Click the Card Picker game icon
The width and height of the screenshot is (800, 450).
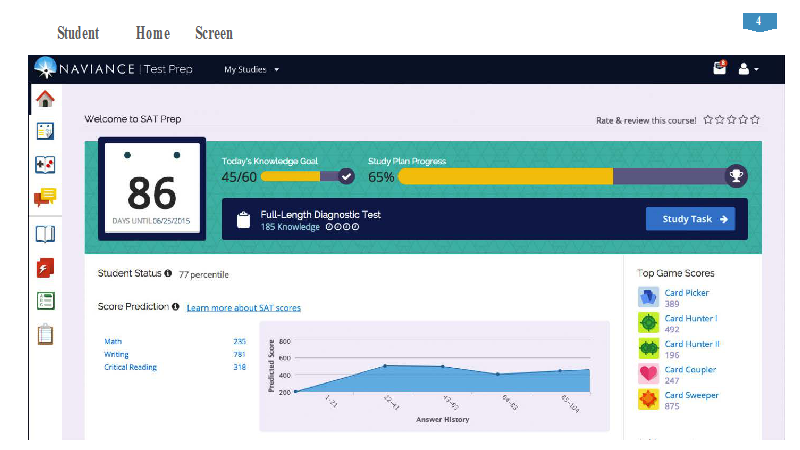pyautogui.click(x=648, y=297)
